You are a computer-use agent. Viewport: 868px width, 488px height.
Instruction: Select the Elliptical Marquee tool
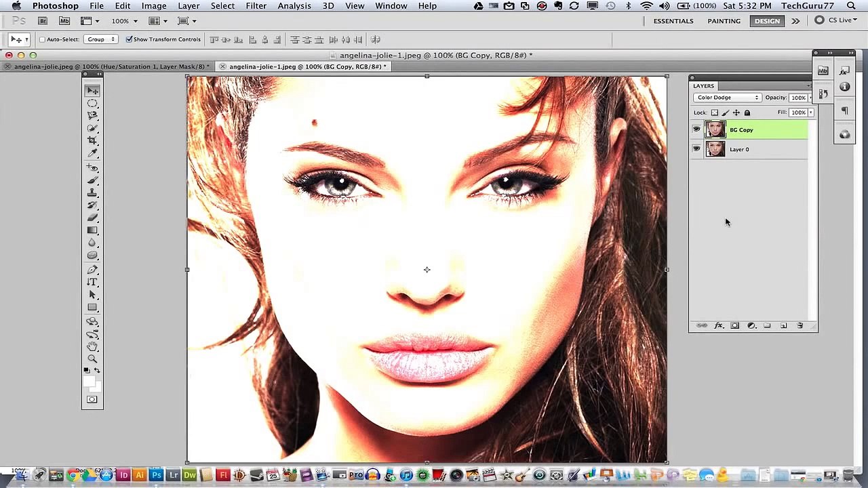click(x=92, y=103)
